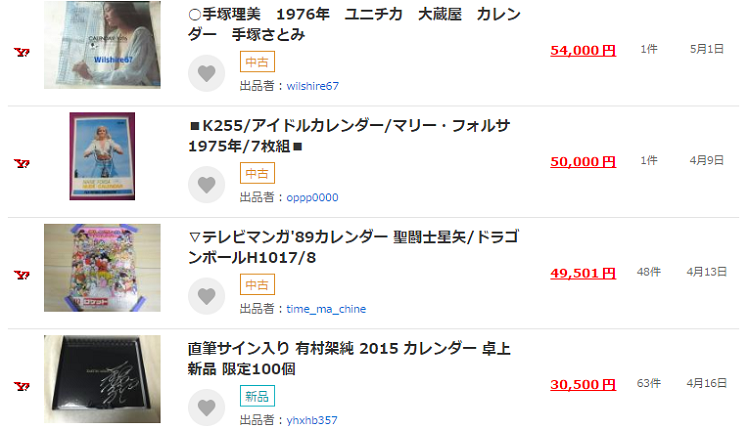View seller time_ma_chine profile
The image size is (750, 430).
tap(326, 309)
